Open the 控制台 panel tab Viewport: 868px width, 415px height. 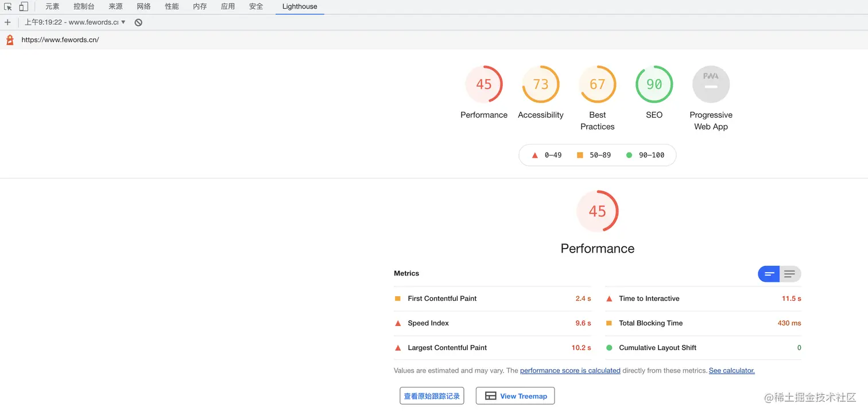click(x=84, y=6)
